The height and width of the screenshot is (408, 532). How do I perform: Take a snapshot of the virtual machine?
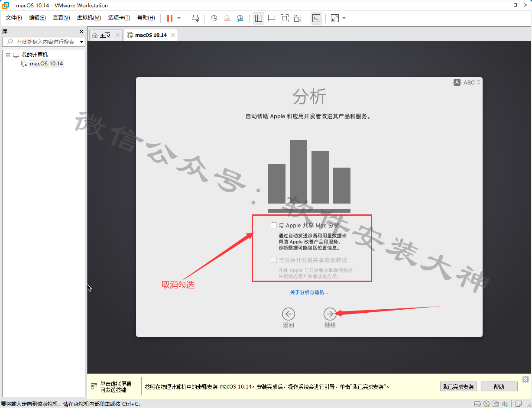coord(214,18)
